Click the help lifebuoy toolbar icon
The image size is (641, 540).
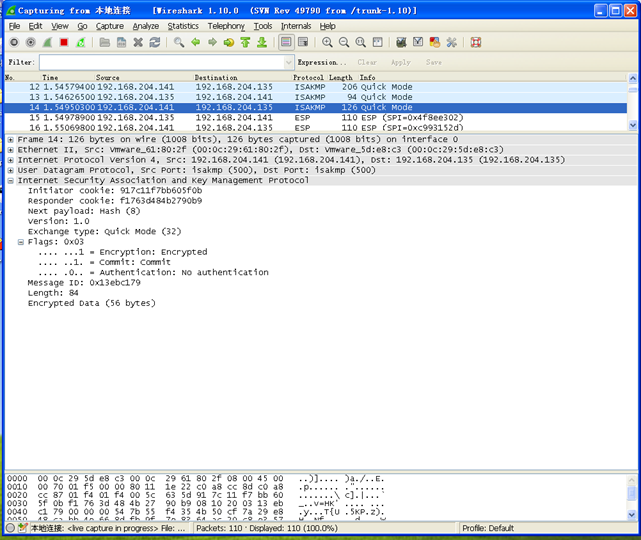tap(476, 43)
